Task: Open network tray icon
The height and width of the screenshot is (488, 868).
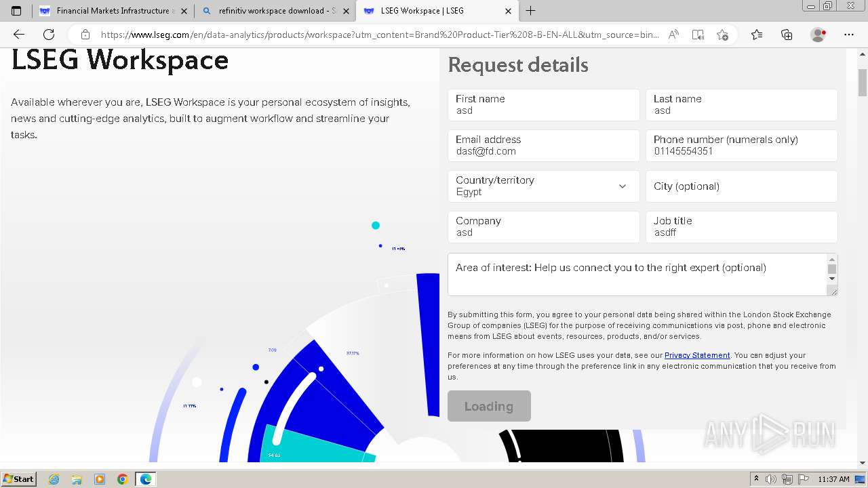Action: 787,479
